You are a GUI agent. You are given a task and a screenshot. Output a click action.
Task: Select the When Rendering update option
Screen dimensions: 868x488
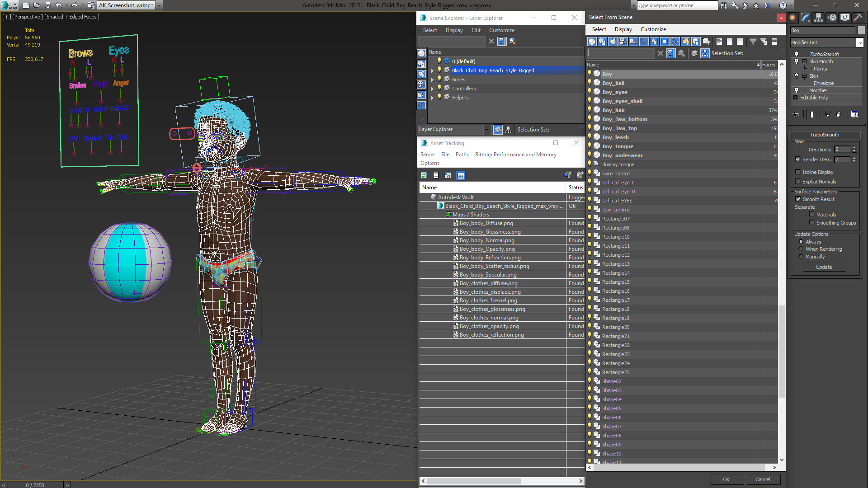coord(801,249)
